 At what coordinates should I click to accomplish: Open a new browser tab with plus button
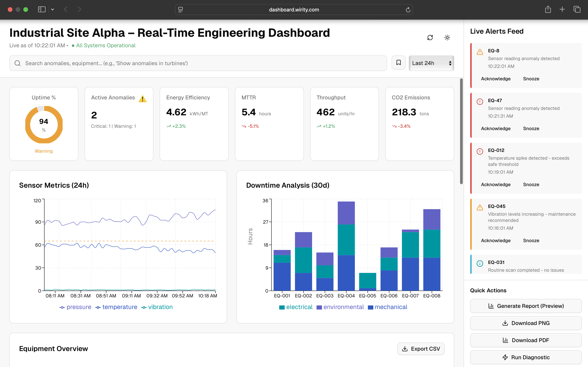(x=562, y=10)
